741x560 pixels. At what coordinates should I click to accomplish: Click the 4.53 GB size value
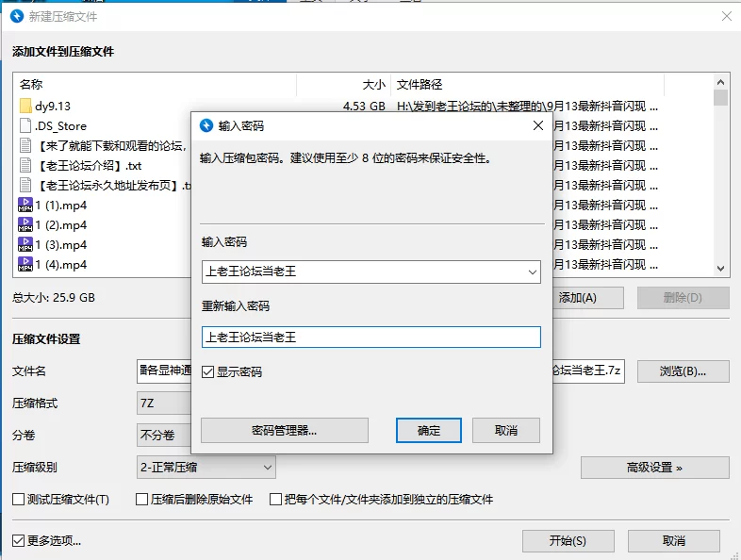pyautogui.click(x=364, y=106)
